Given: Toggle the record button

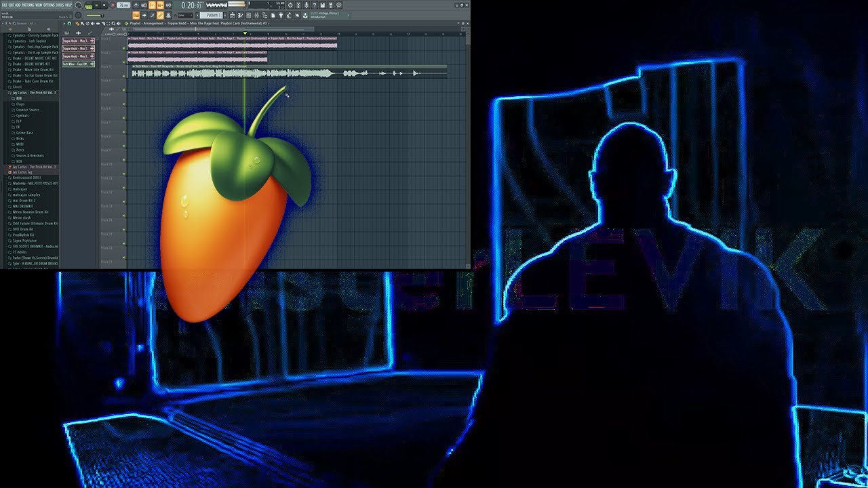Looking at the screenshot, I should click(x=112, y=5).
